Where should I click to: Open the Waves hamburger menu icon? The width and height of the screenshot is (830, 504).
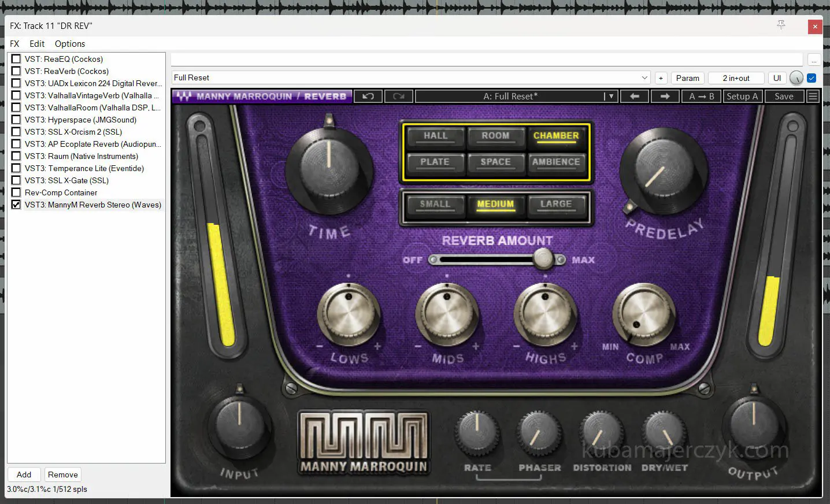(x=813, y=97)
